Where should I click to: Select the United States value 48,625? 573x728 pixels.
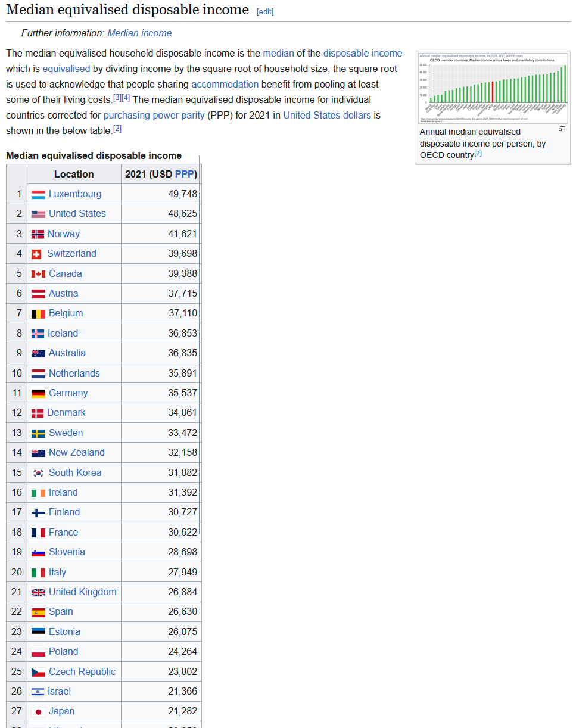pos(182,214)
